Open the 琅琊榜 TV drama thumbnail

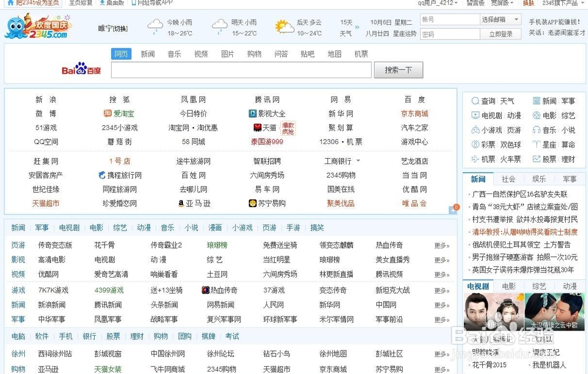(x=493, y=312)
